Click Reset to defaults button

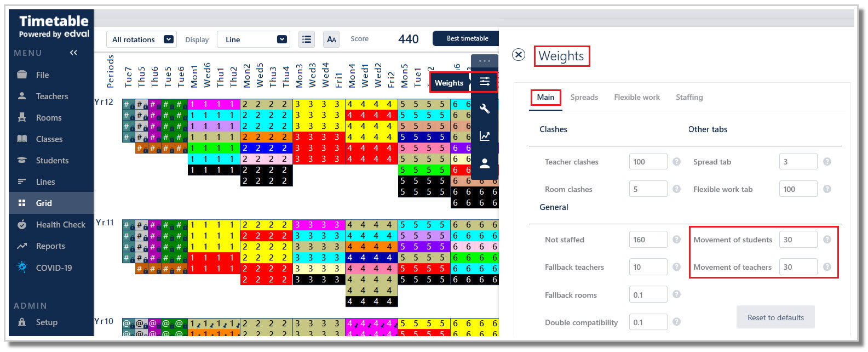pos(775,317)
